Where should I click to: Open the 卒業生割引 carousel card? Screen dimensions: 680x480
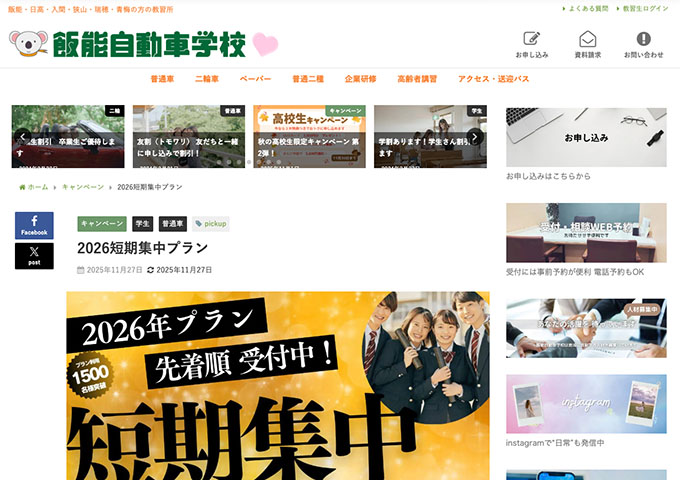68,137
